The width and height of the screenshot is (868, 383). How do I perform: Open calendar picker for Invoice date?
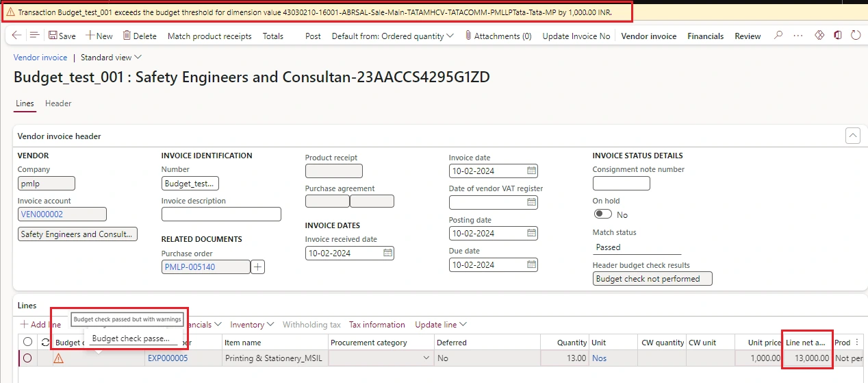531,171
